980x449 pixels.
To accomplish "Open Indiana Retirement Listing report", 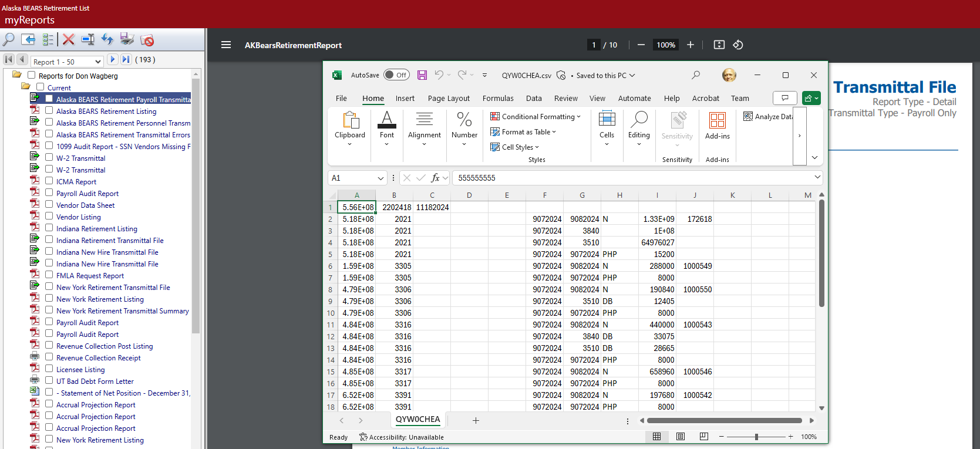I will click(97, 228).
